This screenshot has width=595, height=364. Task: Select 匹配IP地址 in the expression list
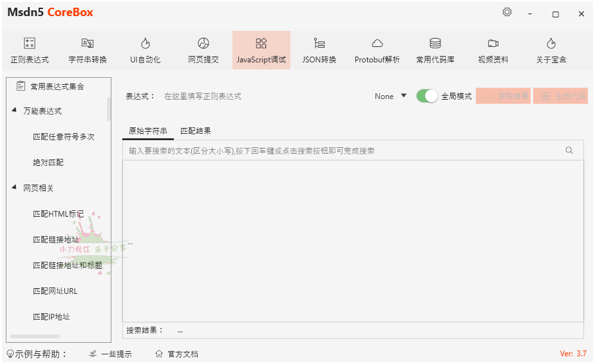[x=52, y=316]
